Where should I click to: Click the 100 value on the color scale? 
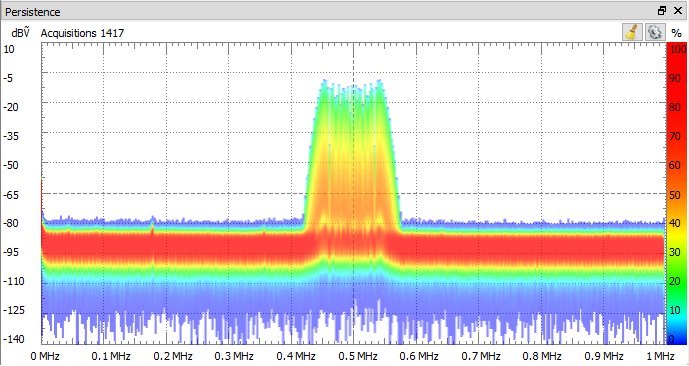click(677, 49)
